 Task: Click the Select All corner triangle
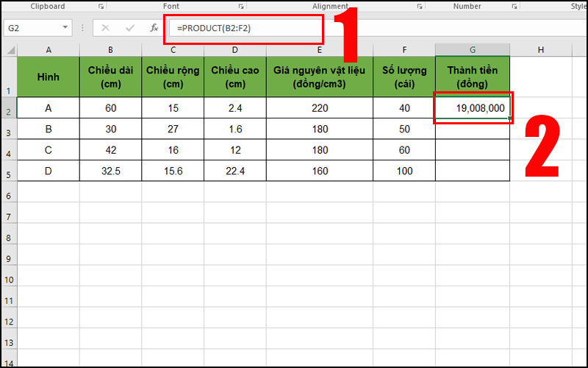tap(9, 49)
